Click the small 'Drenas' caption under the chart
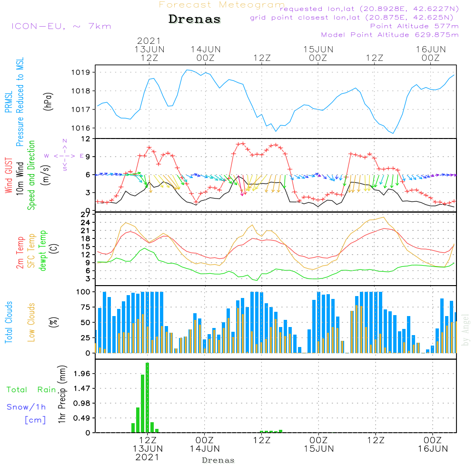 218,460
